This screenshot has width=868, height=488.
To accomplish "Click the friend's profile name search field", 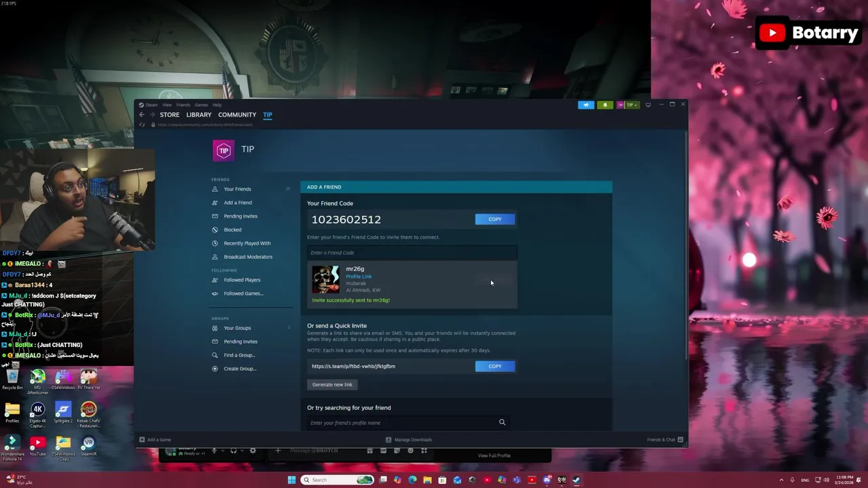I will coord(401,423).
